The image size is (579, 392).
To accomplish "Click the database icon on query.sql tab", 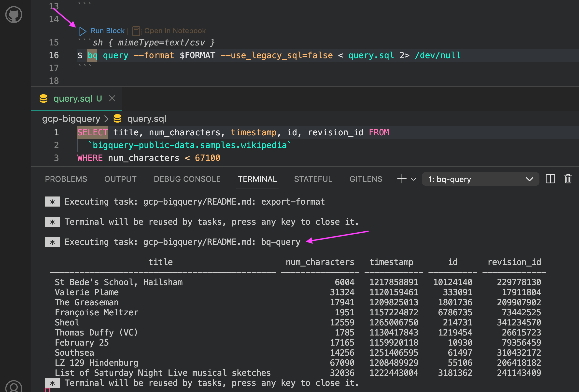I will coord(43,99).
